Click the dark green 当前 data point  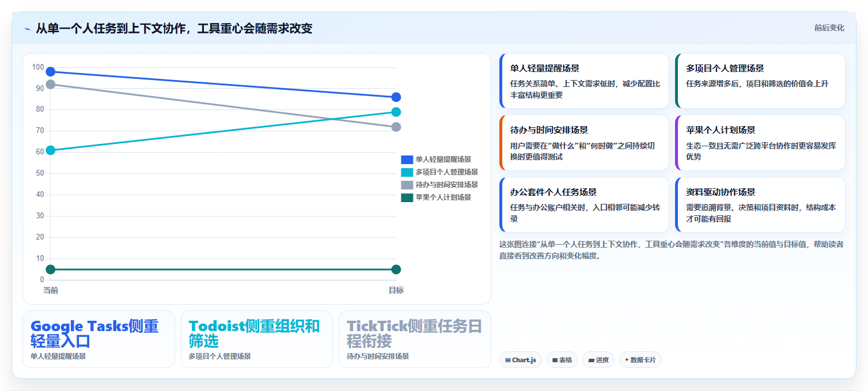[51, 269]
